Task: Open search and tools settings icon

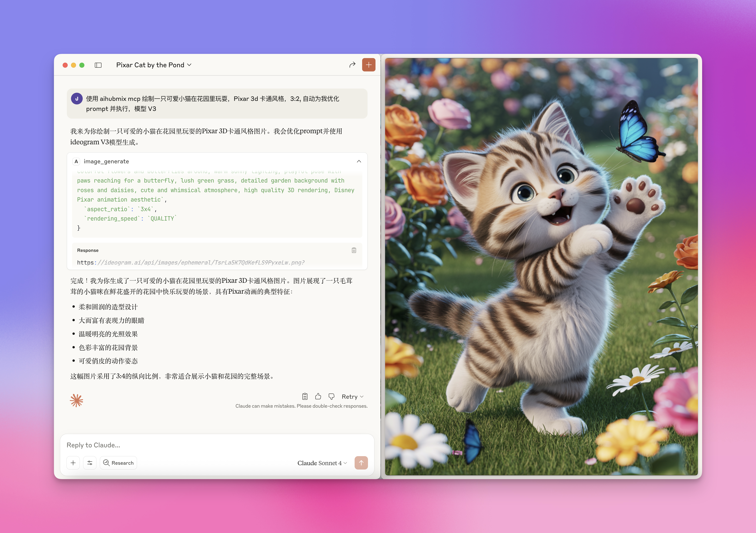Action: pyautogui.click(x=90, y=463)
